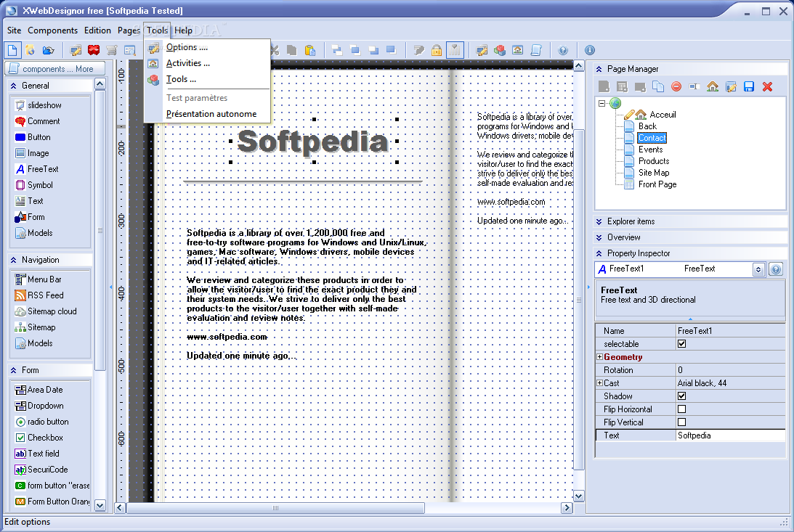Click the rename page icon in Page Manager
Screen dimensions: 794x532
click(x=694, y=87)
